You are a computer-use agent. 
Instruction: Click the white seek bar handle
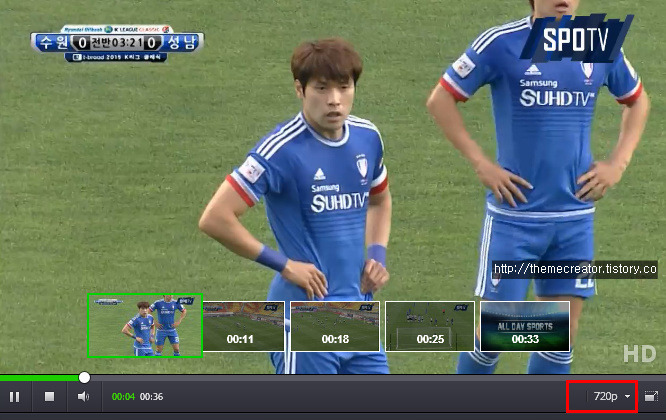point(85,377)
